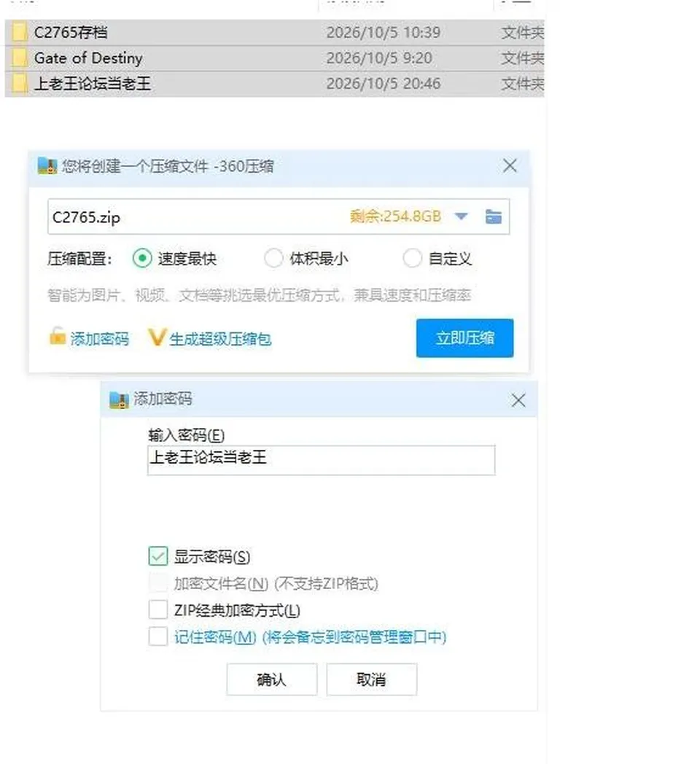Close the 360压缩 create archive dialog
The image size is (700, 764).
[x=510, y=165]
